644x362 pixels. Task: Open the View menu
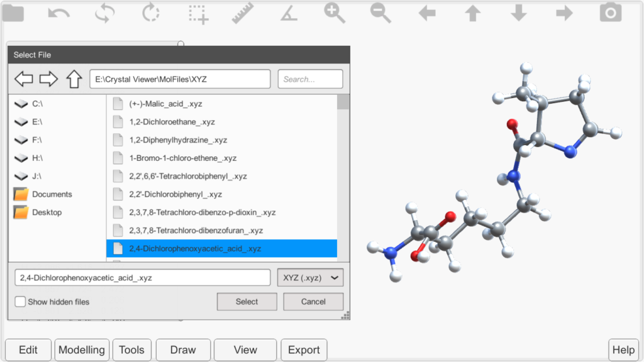coord(245,350)
